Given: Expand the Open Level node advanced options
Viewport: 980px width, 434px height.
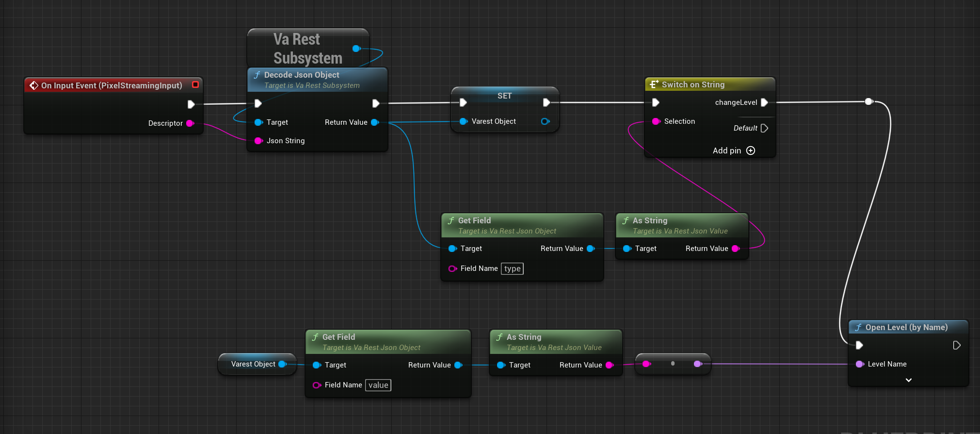Looking at the screenshot, I should pyautogui.click(x=908, y=380).
